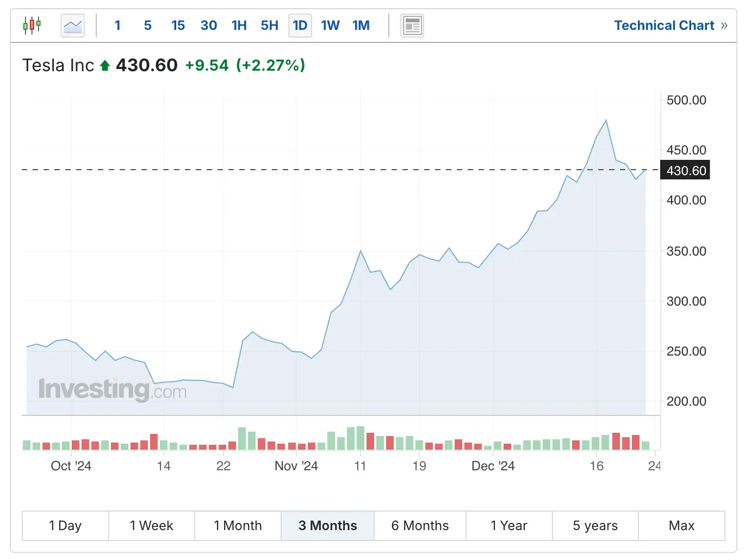Click the 430.60 current price marker
Image resolution: width=745 pixels, height=560 pixels.
click(685, 171)
